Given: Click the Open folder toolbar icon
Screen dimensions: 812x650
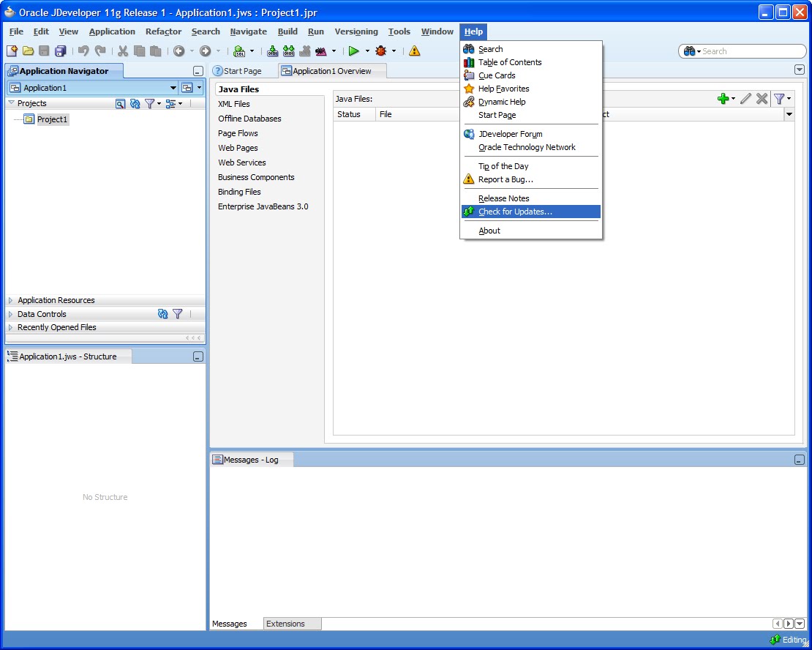Looking at the screenshot, I should click(28, 51).
